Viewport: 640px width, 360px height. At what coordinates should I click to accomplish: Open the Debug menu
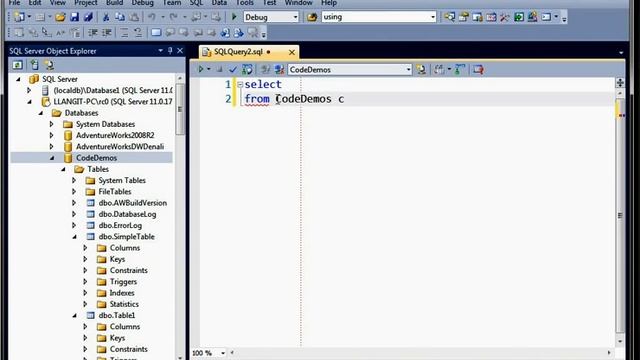point(142,3)
